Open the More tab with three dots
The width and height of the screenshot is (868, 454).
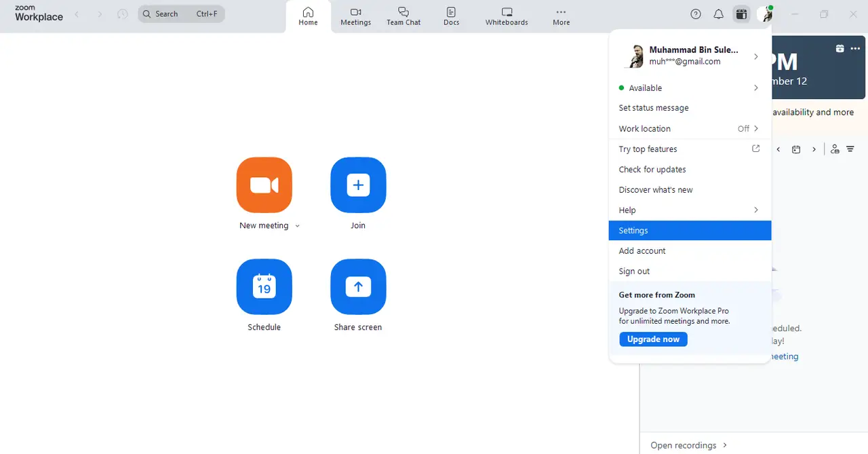point(561,16)
